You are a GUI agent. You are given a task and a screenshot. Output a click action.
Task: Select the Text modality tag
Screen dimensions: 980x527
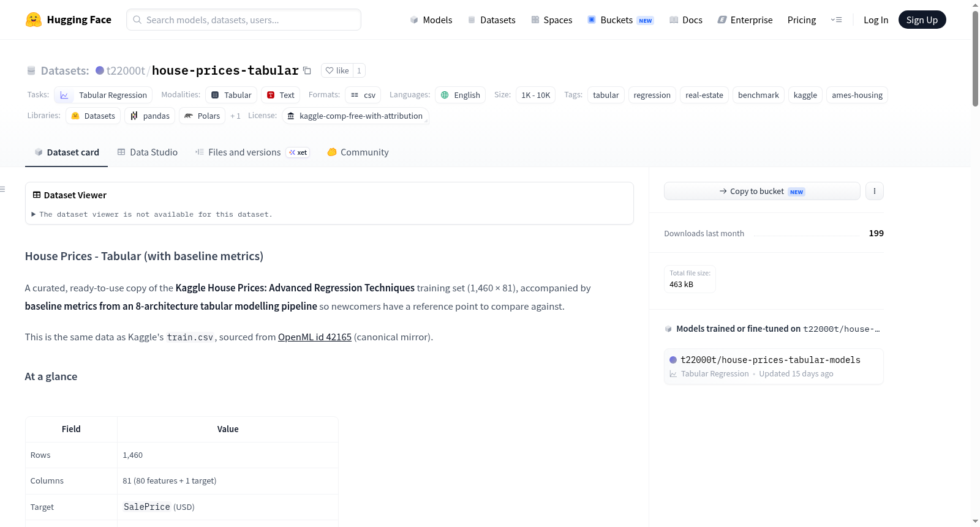click(281, 95)
